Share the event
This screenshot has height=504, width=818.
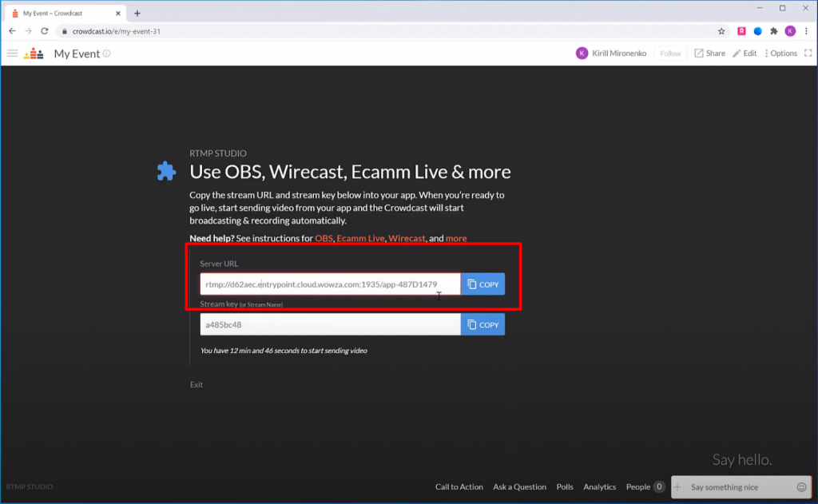point(710,54)
